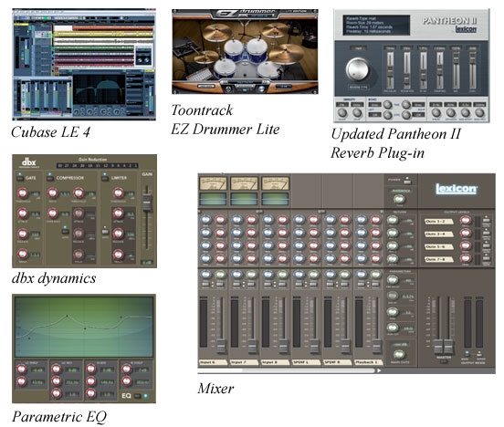Click the EQ curve peak control point

[68, 317]
